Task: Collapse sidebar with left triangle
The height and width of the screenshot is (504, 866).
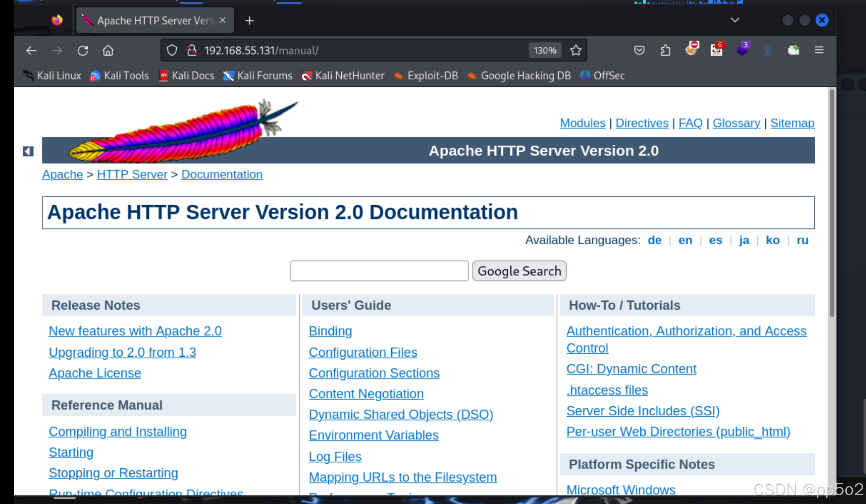Action: coord(28,151)
